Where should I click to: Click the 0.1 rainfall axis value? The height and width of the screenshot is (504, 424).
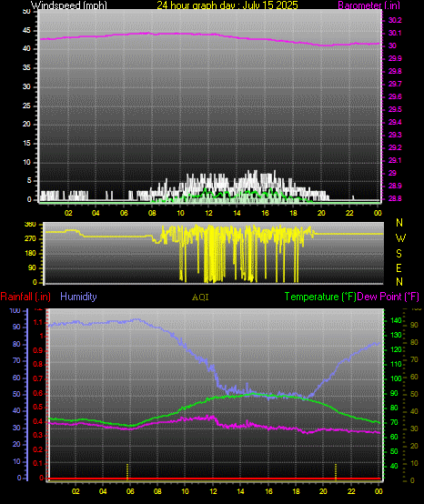point(38,463)
